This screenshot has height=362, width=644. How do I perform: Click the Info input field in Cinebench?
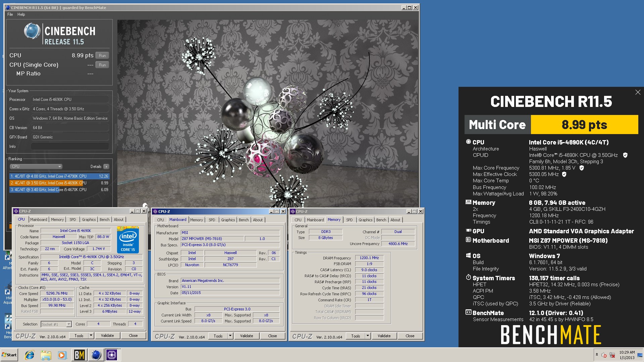click(x=70, y=146)
